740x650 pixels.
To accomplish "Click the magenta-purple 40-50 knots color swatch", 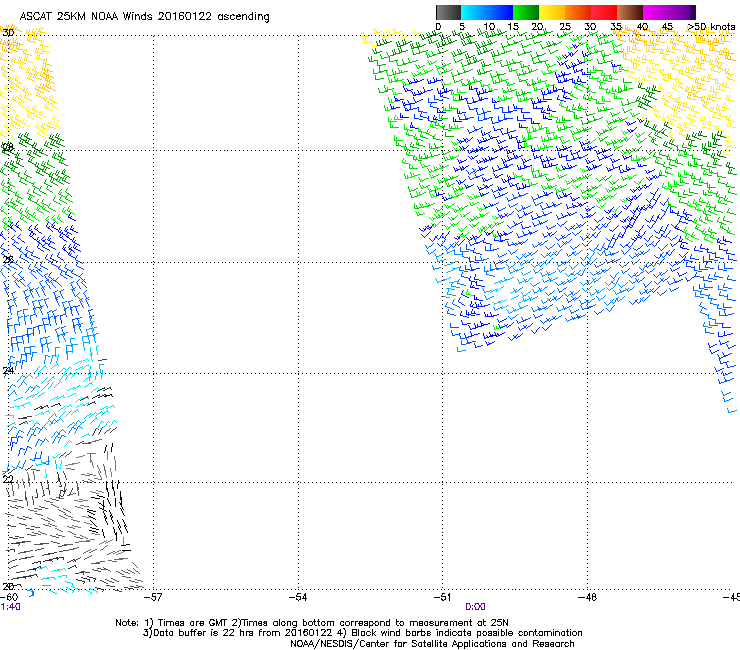I will (x=669, y=12).
